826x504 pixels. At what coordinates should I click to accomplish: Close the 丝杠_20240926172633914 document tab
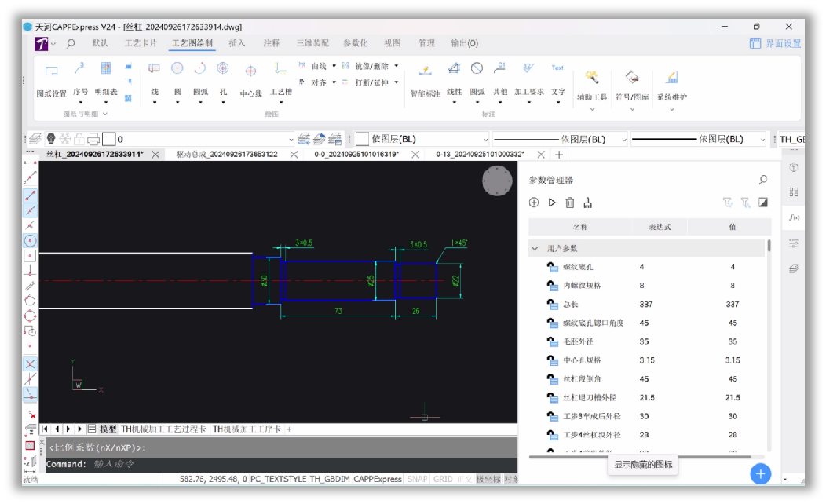tap(155, 155)
